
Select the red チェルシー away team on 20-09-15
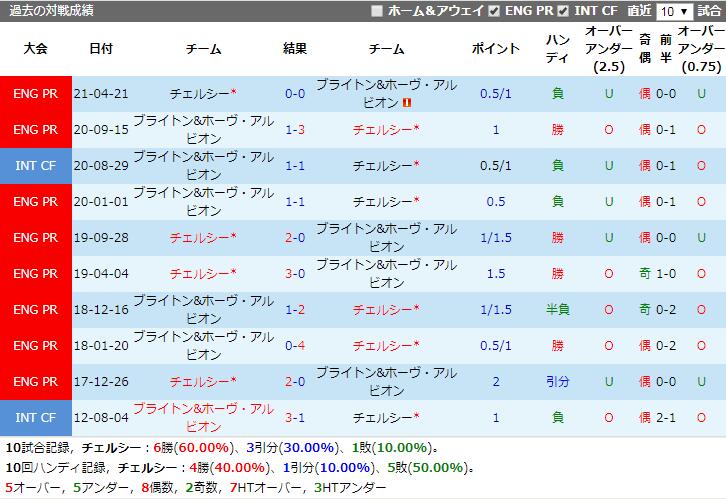coord(386,130)
